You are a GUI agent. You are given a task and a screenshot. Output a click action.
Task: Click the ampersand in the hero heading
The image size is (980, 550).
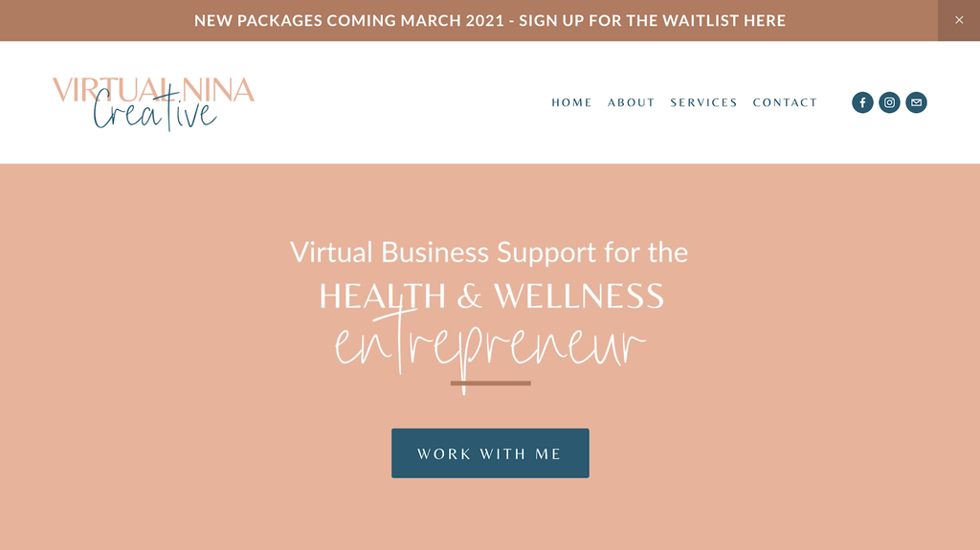[x=469, y=297]
